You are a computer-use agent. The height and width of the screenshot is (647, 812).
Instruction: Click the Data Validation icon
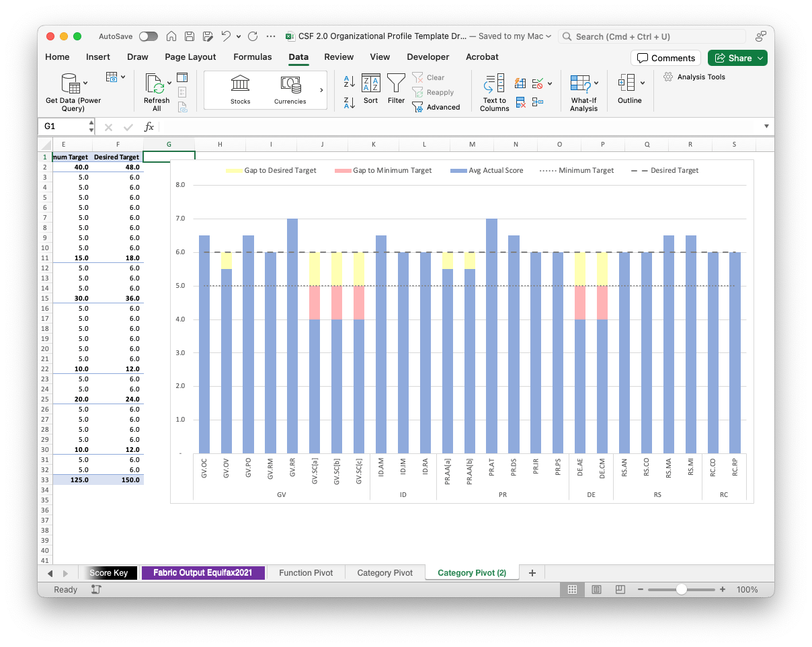(538, 83)
